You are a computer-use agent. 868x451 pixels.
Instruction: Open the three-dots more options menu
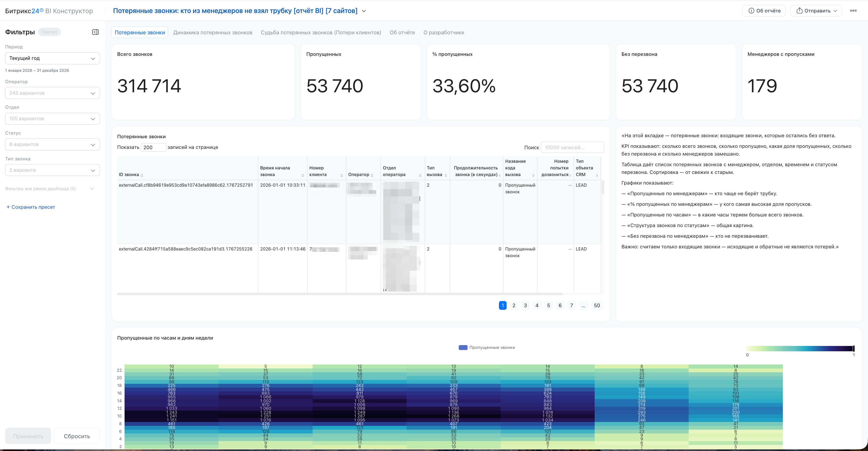pos(853,11)
